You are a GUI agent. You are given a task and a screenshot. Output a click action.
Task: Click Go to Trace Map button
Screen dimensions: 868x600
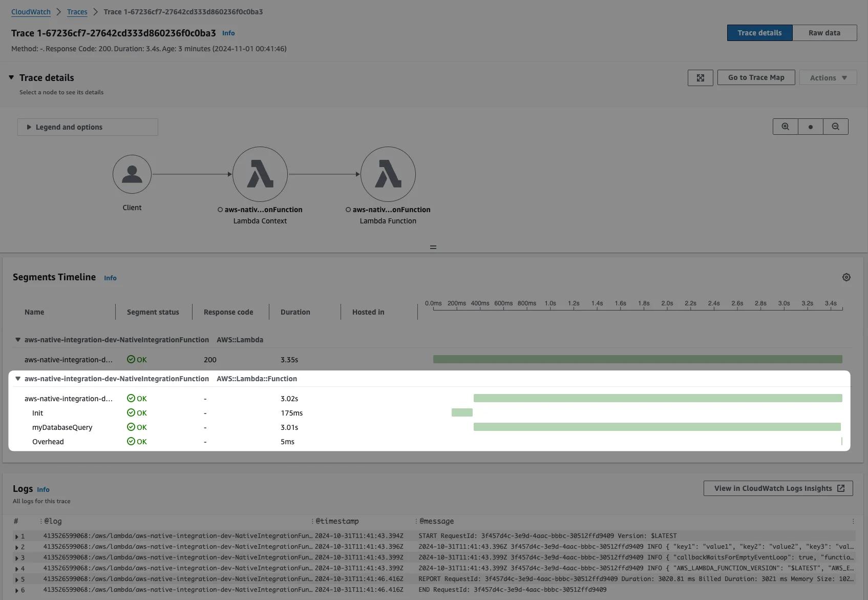[756, 77]
